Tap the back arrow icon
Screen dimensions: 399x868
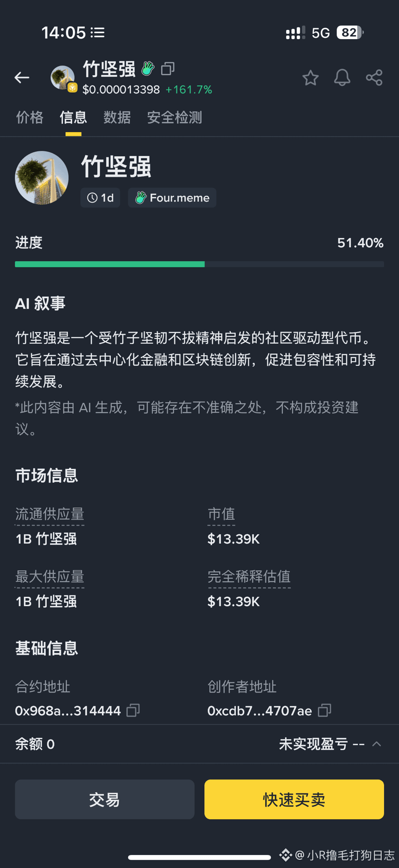coord(22,77)
